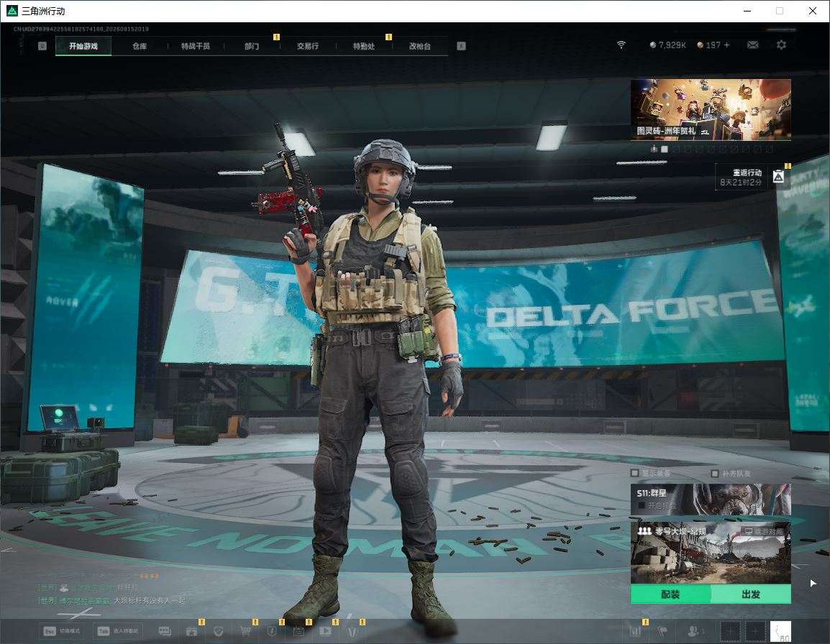Go to the 部门 tab
Image resolution: width=830 pixels, height=644 pixels.
[252, 46]
